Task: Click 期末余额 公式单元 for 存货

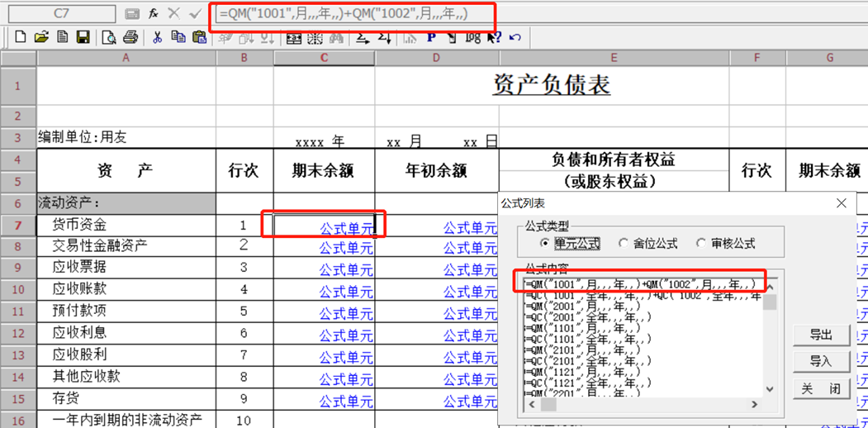Action: click(x=324, y=400)
